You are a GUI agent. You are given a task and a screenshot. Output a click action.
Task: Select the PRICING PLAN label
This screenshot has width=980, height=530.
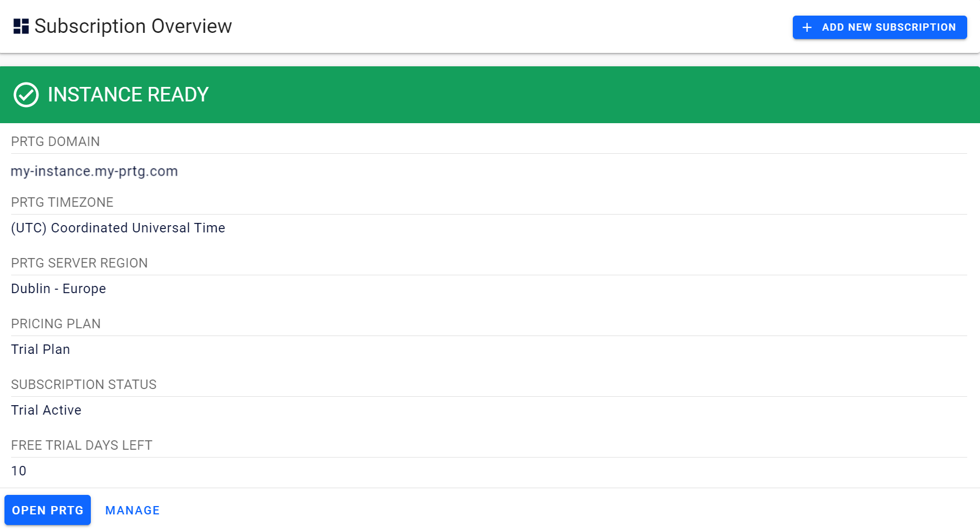click(56, 324)
